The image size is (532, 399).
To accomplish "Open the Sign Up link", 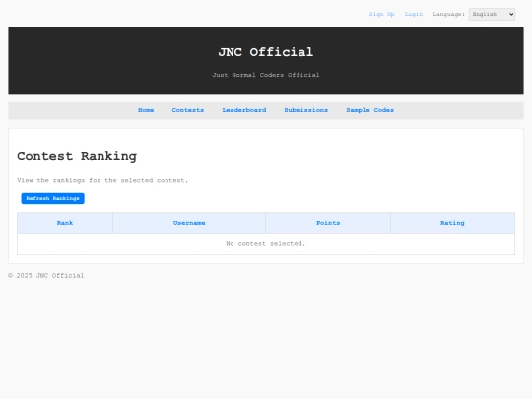I will tap(381, 14).
